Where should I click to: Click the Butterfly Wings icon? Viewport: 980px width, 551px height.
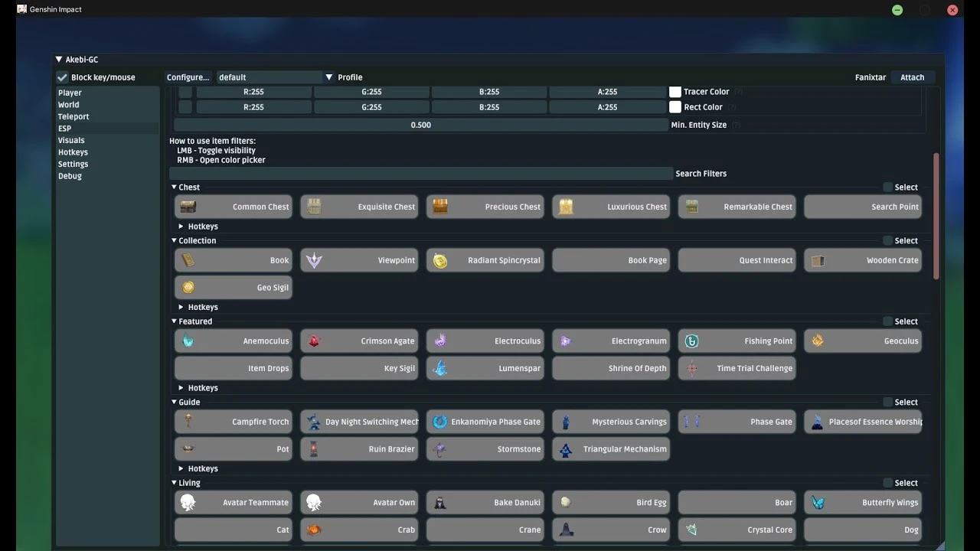pos(818,503)
